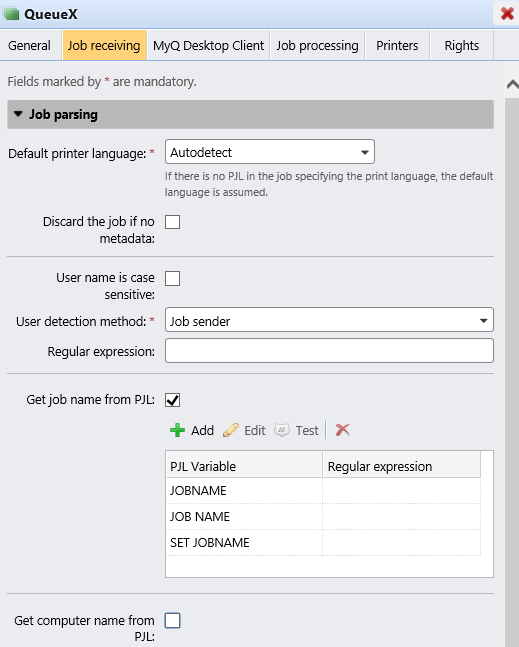Close the QueueX panel with red X
519x647 pixels.
[507, 14]
